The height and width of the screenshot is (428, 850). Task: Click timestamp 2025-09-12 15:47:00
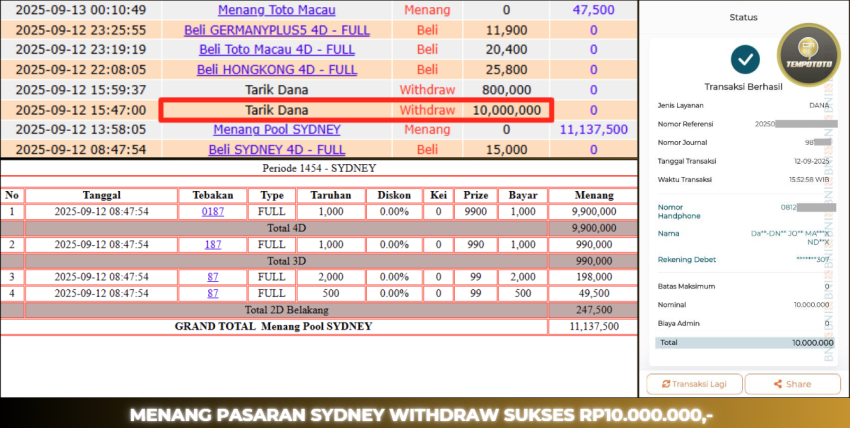coord(81,111)
